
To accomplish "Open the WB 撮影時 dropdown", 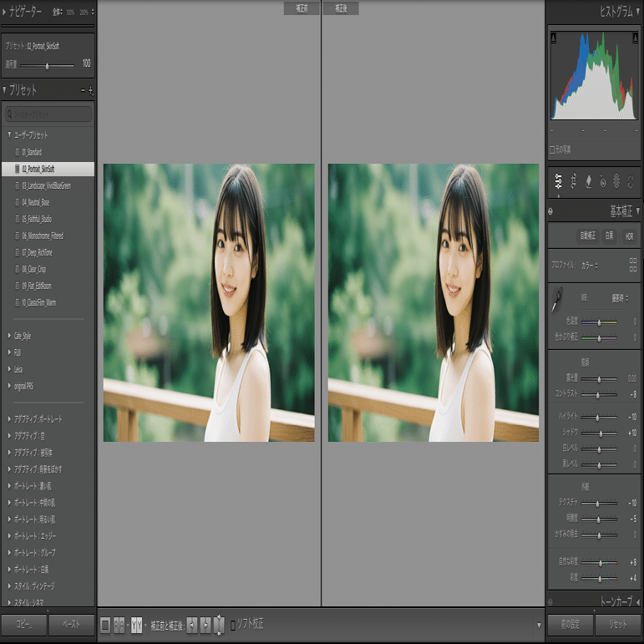I will tap(620, 298).
